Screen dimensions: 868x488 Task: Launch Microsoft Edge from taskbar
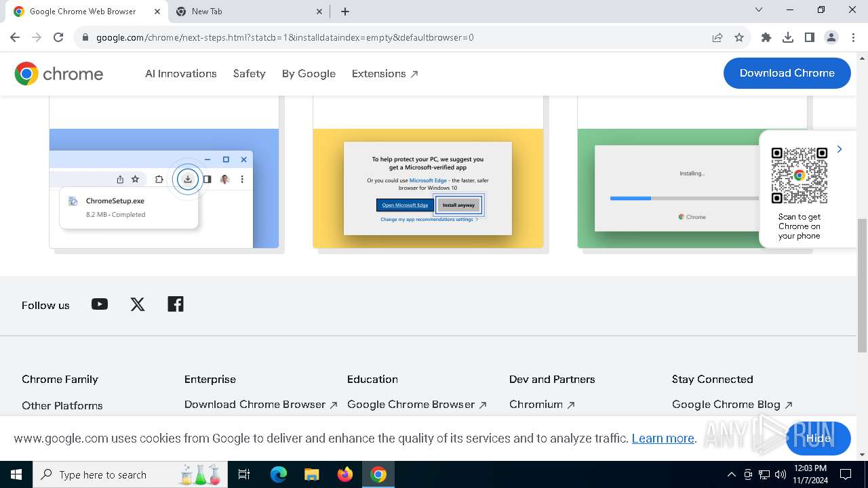click(279, 474)
